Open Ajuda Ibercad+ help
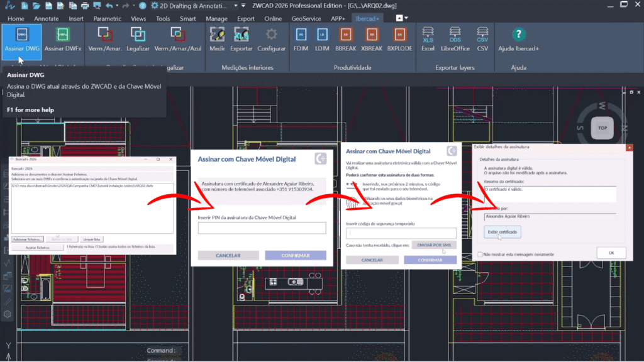The width and height of the screenshot is (644, 362). (518, 40)
